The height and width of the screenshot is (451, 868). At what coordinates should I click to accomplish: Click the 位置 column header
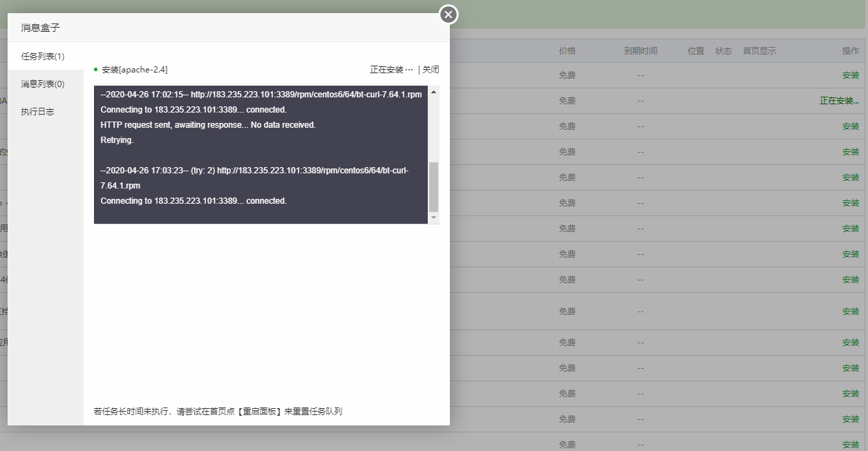[695, 50]
